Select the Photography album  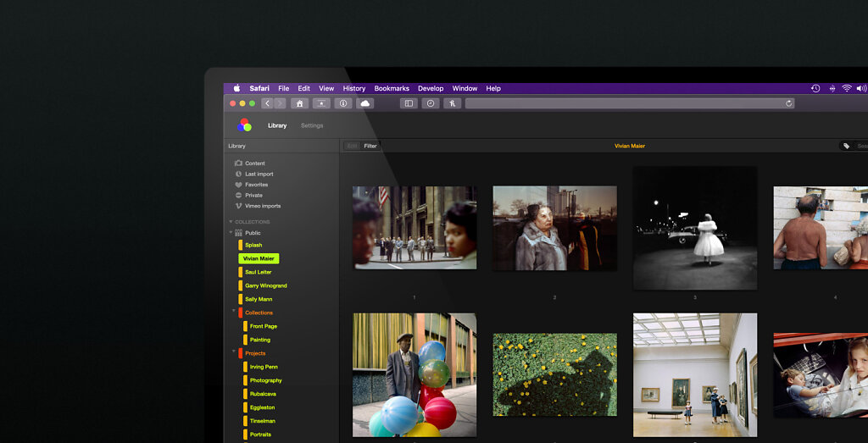pyautogui.click(x=265, y=380)
